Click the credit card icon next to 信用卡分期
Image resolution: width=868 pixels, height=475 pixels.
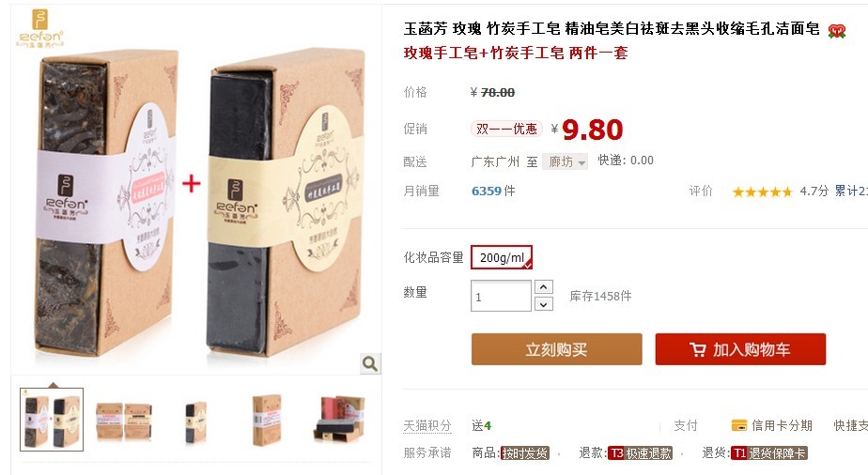(739, 425)
